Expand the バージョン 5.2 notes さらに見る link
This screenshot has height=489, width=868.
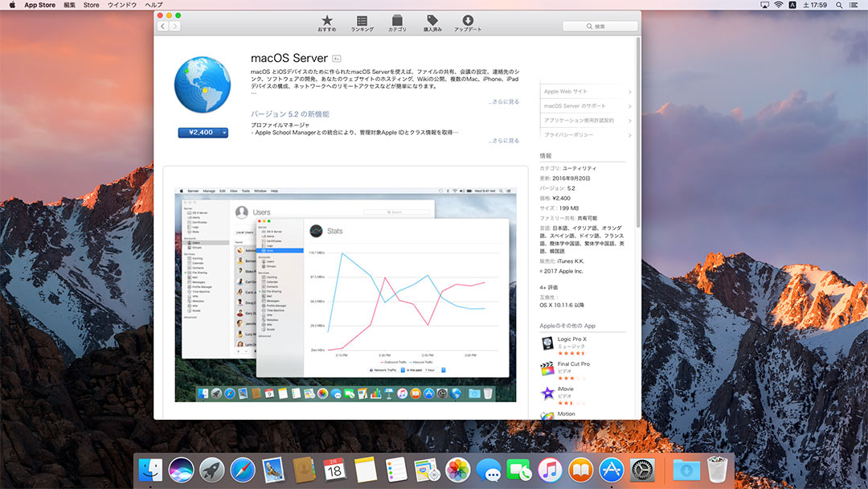tap(504, 141)
